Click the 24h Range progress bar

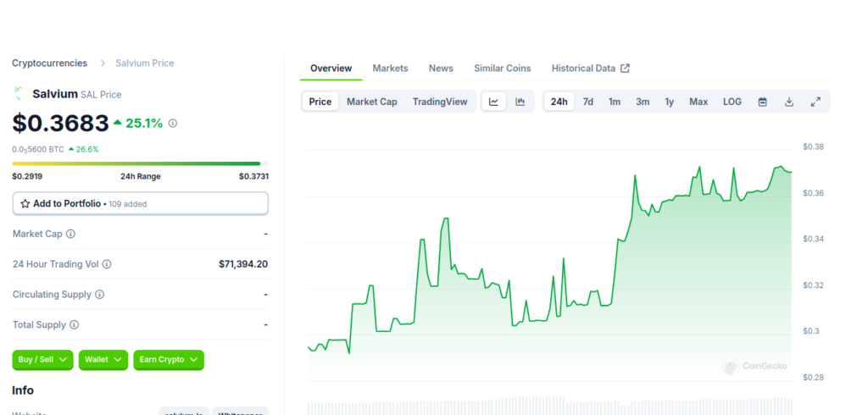[141, 163]
